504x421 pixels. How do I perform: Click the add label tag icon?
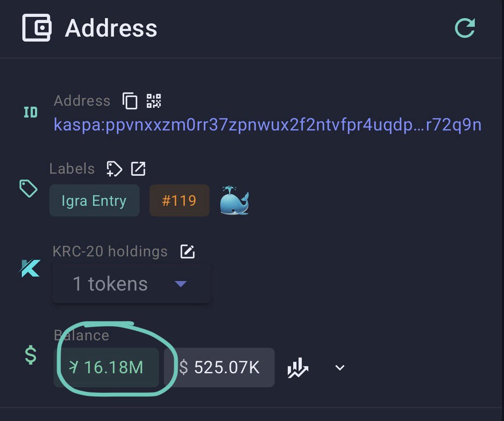[114, 169]
